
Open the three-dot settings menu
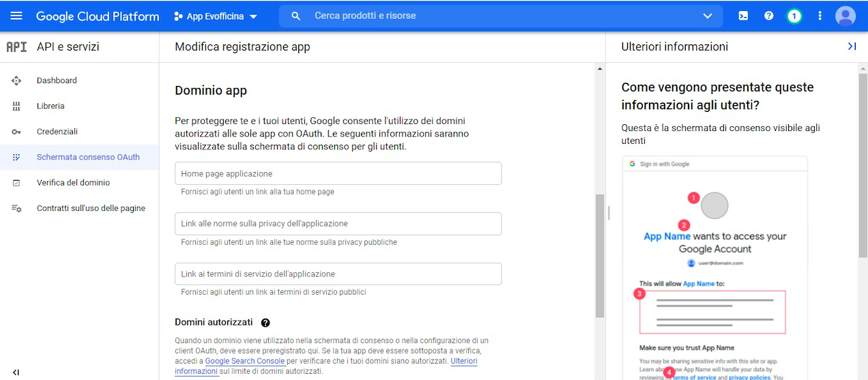(820, 16)
